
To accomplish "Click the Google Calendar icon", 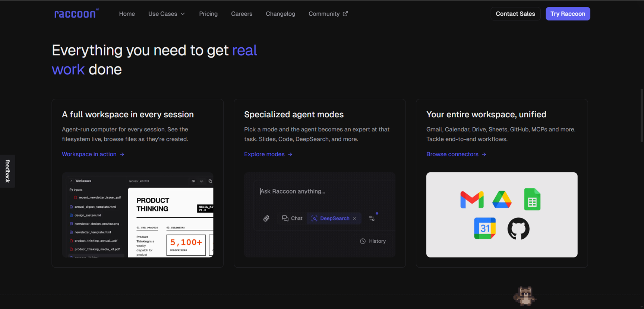I will click(x=485, y=228).
